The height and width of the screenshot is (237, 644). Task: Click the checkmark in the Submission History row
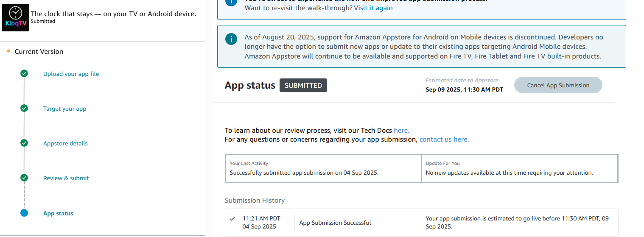232,219
